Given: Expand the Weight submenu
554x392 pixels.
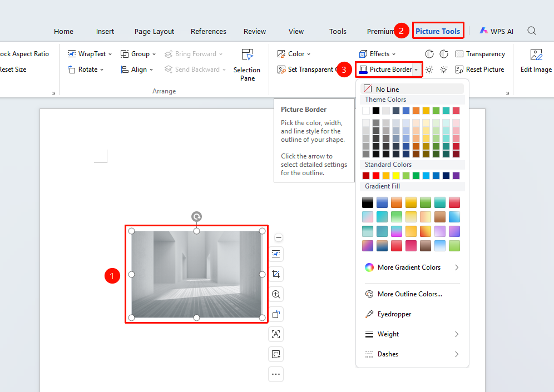Looking at the screenshot, I should [x=412, y=334].
